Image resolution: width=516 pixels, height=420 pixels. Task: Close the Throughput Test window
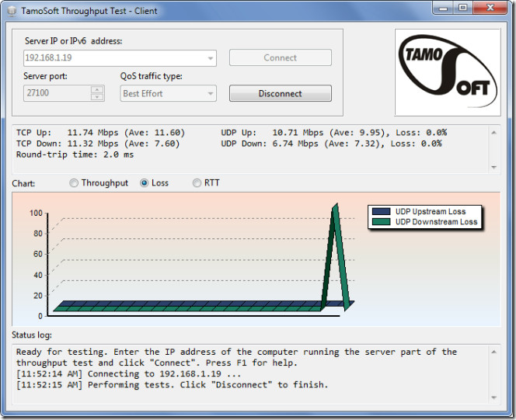point(490,8)
